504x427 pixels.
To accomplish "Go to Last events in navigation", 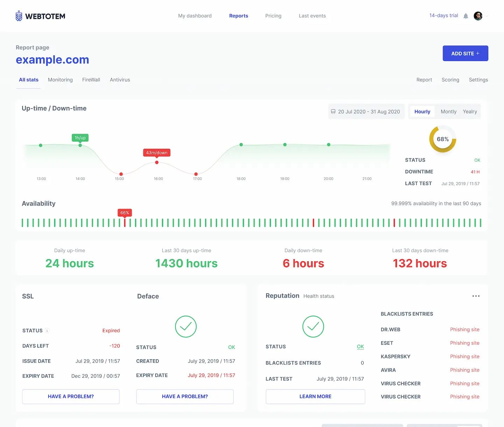I will [x=312, y=16].
